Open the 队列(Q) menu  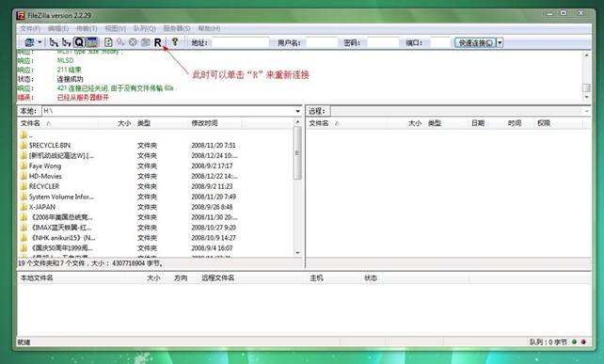coord(145,28)
